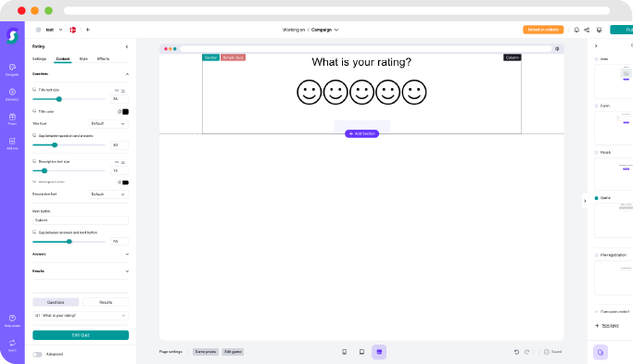Open the Prizes gift icon
This screenshot has width=633, height=364.
12,119
